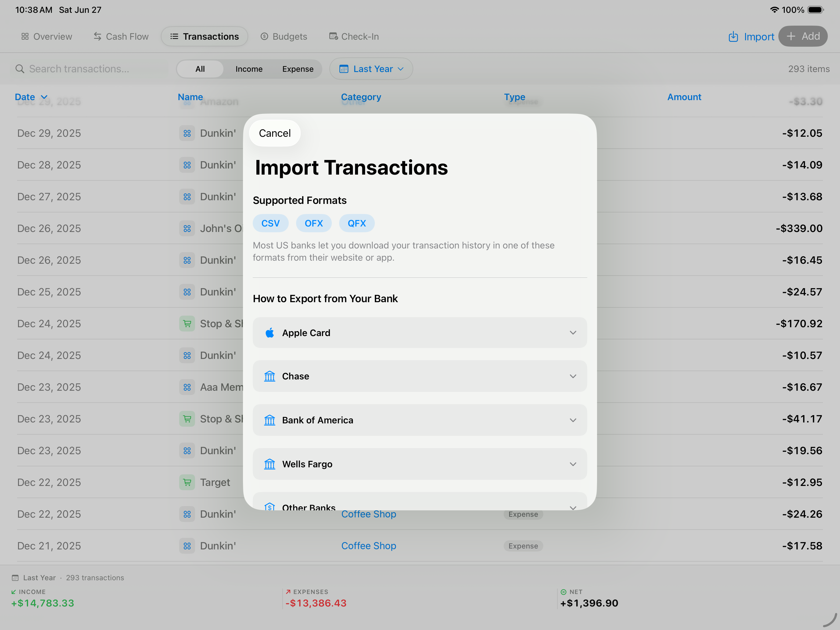
Task: Click the calendar icon in the Last Year filter
Action: coord(344,69)
